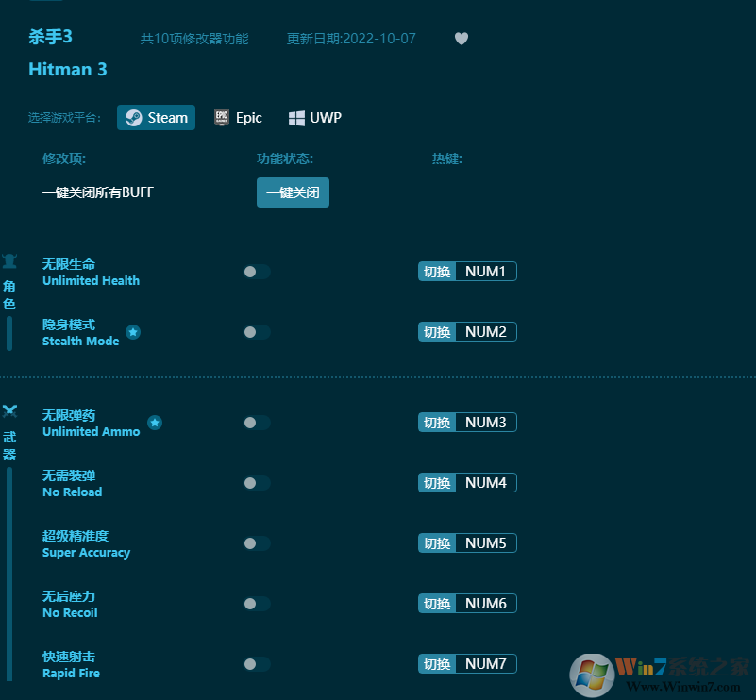Click the NUM1 hotkey field

[486, 272]
